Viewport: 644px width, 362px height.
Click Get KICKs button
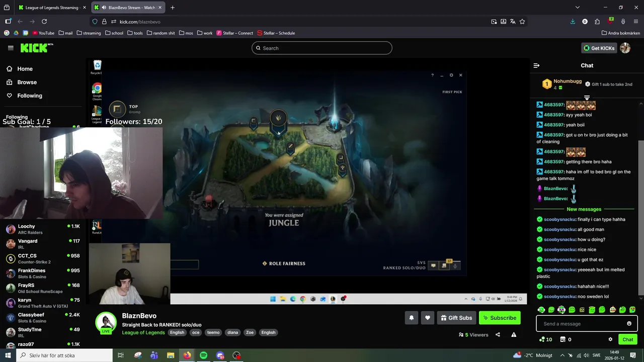tap(599, 48)
